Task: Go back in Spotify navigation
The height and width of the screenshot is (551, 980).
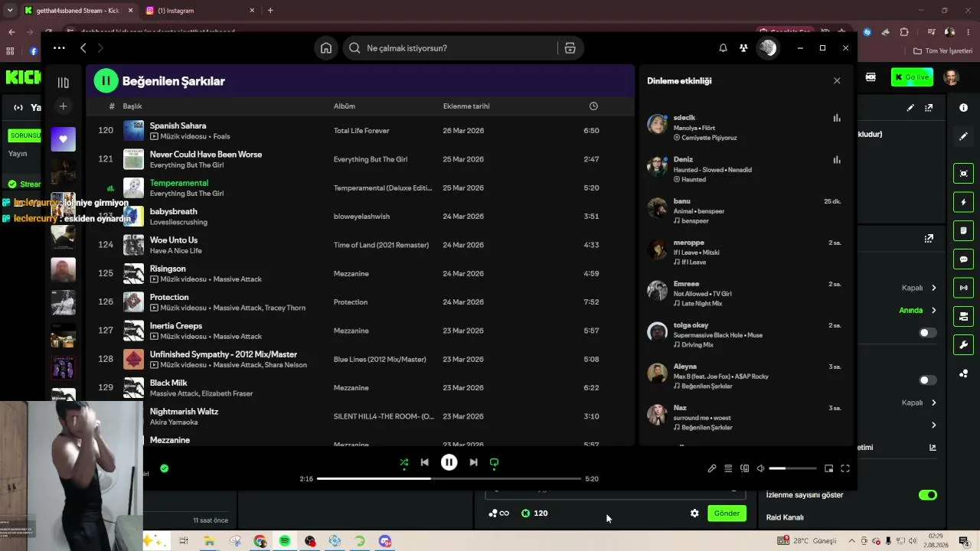Action: pyautogui.click(x=83, y=48)
